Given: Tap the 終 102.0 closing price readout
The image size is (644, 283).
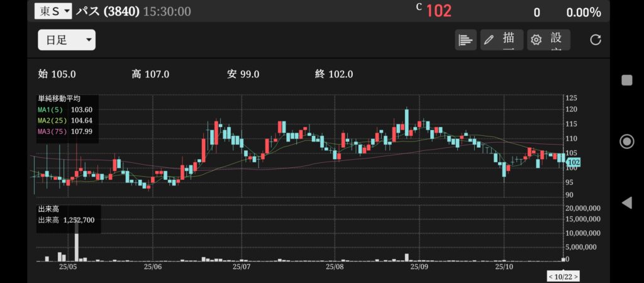Looking at the screenshot, I should coord(334,74).
